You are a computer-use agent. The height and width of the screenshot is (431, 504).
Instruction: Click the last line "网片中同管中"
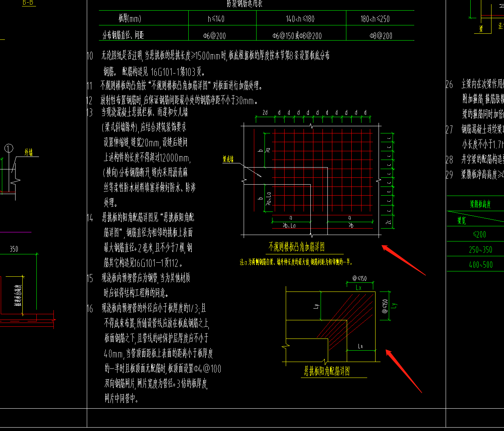tap(122, 398)
